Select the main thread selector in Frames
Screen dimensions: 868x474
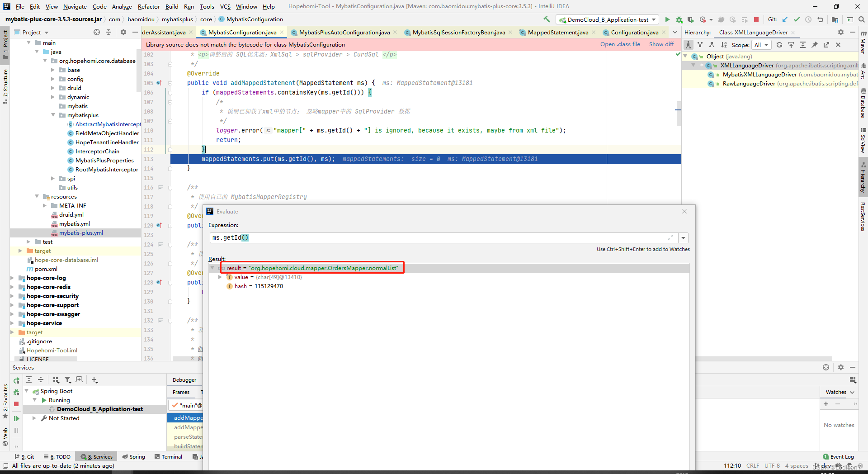pos(186,406)
